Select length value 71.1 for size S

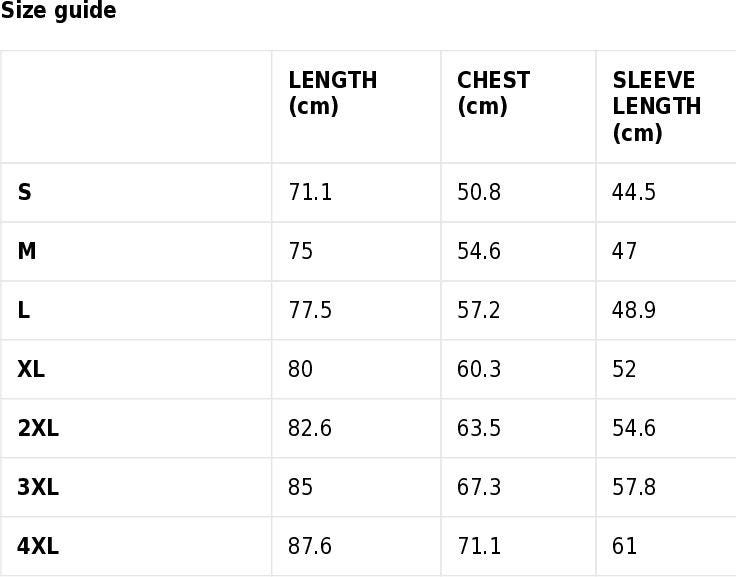(x=310, y=192)
